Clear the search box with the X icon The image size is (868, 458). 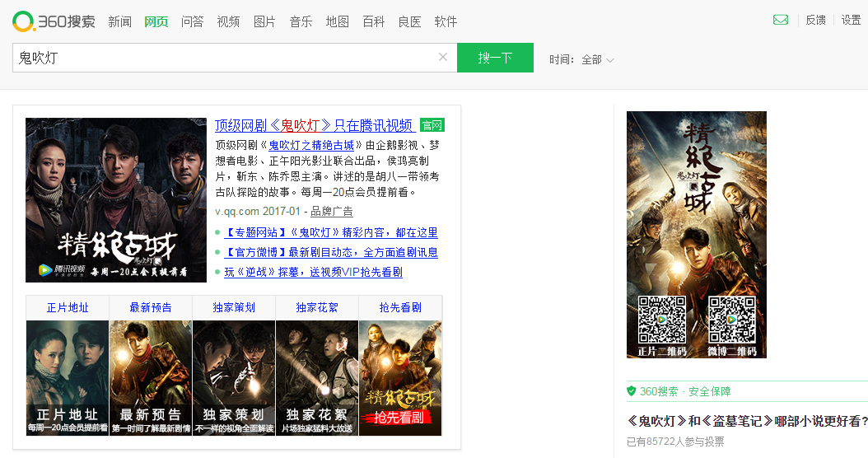pyautogui.click(x=443, y=57)
